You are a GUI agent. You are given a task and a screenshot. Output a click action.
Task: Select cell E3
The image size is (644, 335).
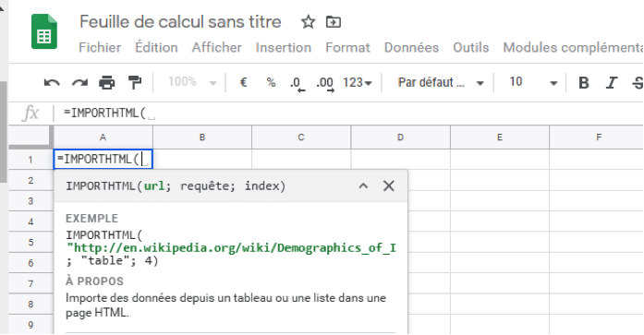pos(500,201)
